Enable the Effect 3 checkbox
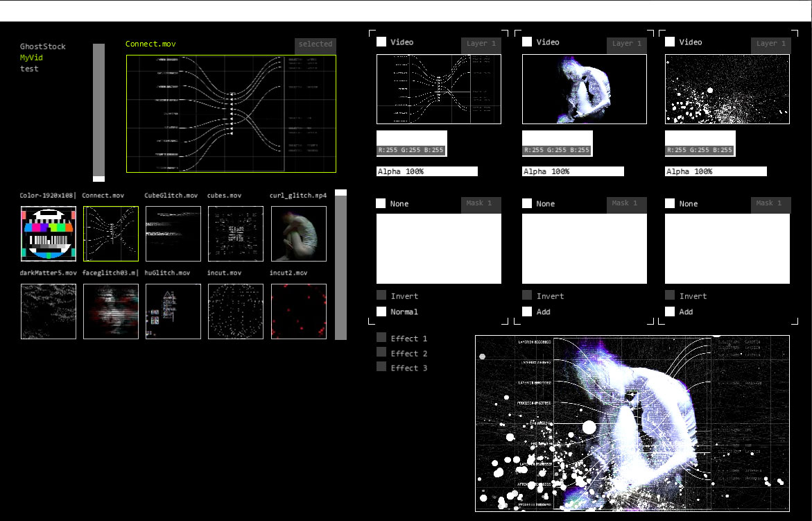The height and width of the screenshot is (521, 812). tap(381, 367)
